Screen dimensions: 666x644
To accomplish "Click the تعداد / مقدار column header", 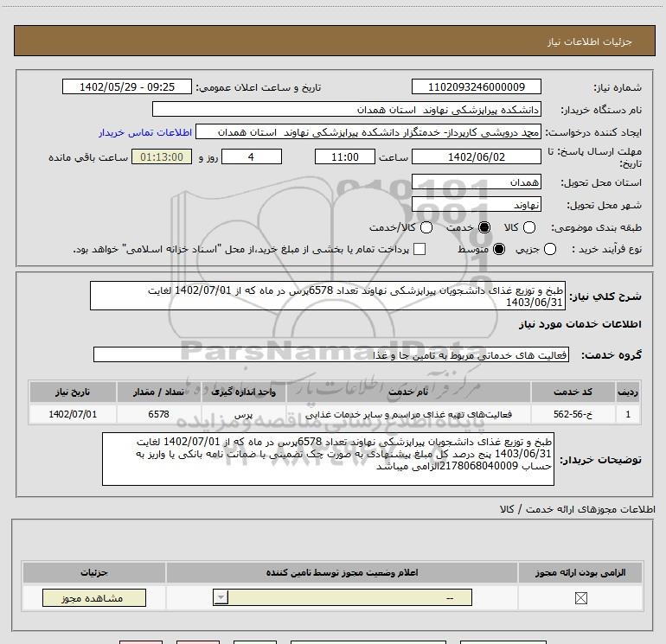I will pyautogui.click(x=159, y=392).
